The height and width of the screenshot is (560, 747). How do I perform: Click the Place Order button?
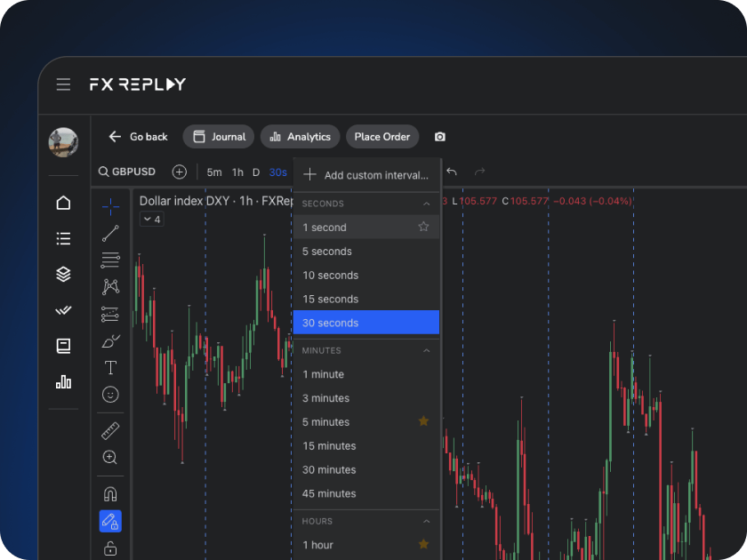point(382,137)
